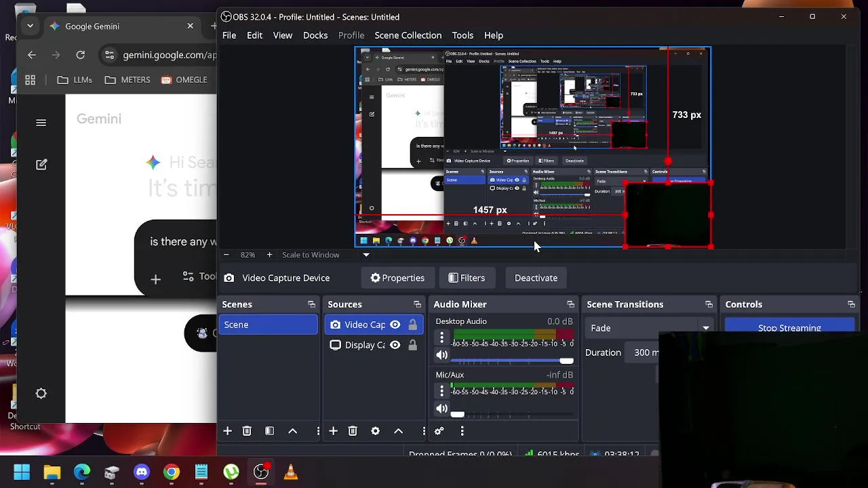The image size is (868, 488).
Task: Reload the Gemini page in Chrome
Action: [81, 55]
